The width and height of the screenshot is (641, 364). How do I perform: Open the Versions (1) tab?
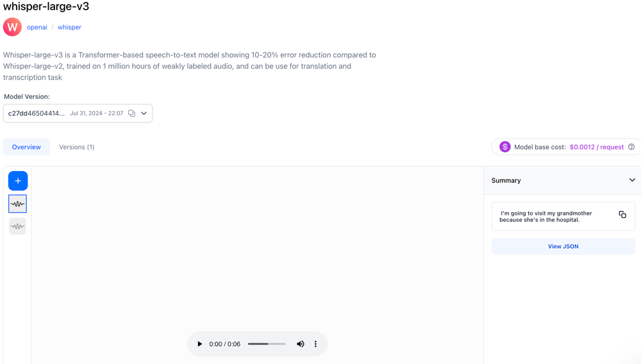point(76,147)
